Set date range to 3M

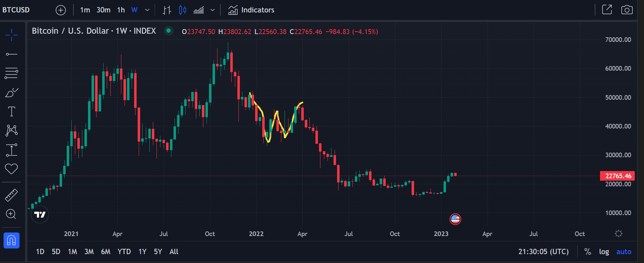[x=89, y=252]
